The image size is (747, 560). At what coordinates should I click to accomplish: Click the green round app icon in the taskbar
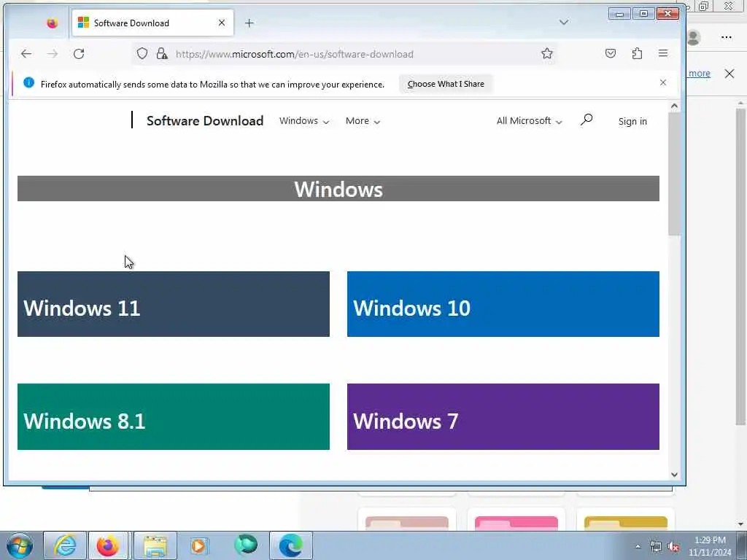pos(246,545)
